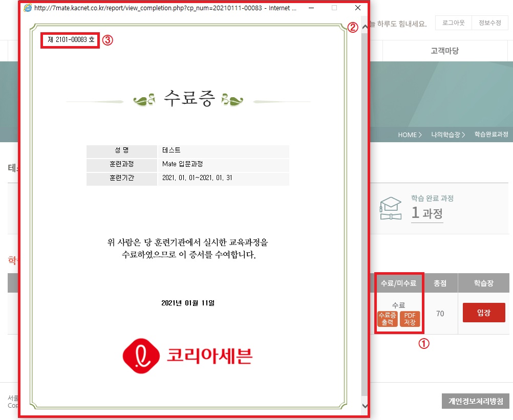
Task: Click the course name Mate 입문과정
Action: tap(183, 164)
